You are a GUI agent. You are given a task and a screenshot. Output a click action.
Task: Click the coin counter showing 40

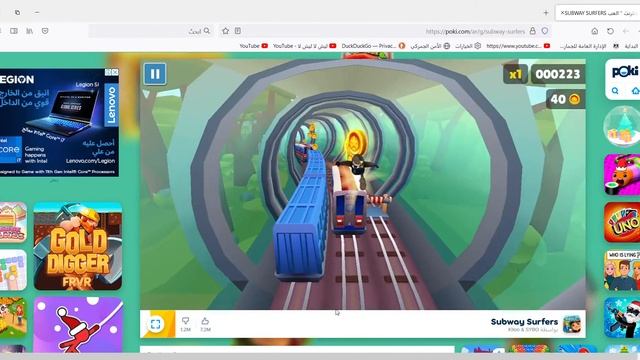click(565, 99)
